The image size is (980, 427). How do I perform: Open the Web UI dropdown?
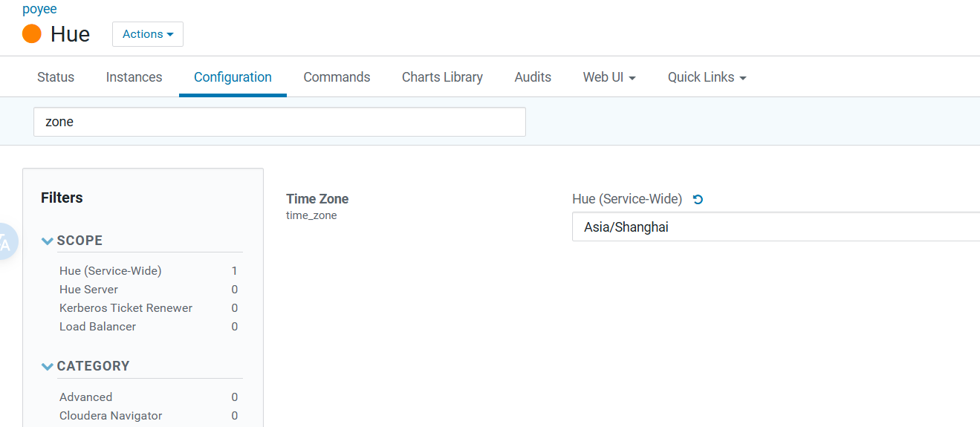pyautogui.click(x=609, y=77)
